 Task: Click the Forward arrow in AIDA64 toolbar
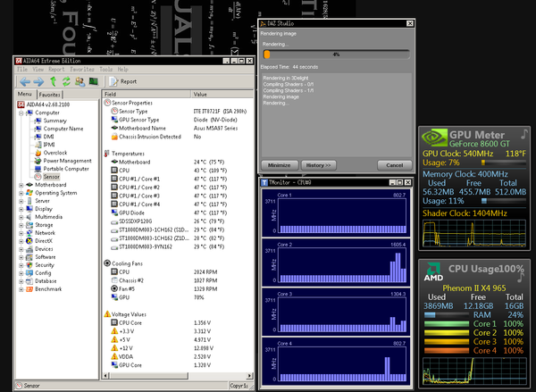click(38, 81)
